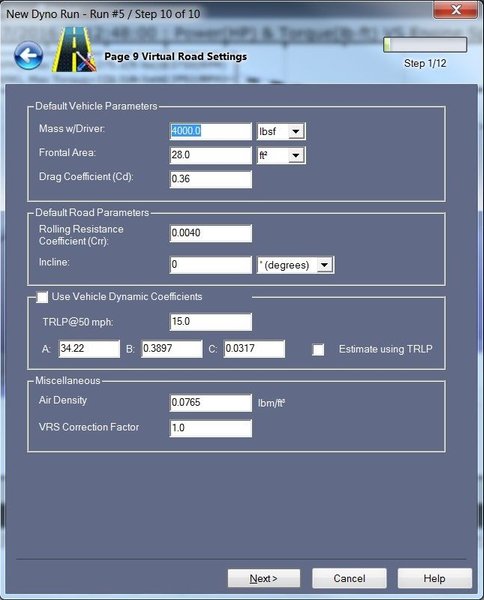Expand the Frontal Area ft² unit dropdown

tap(281, 155)
